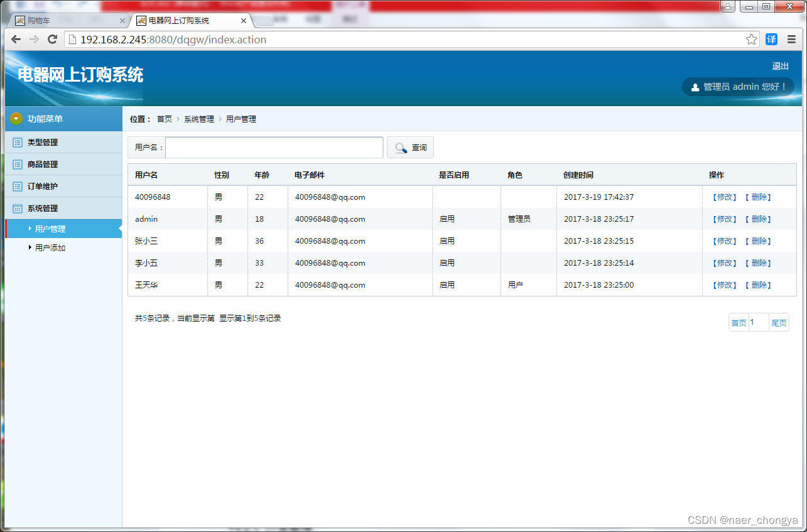Click 删除 for 李小五
The image size is (807, 532).
tap(759, 263)
